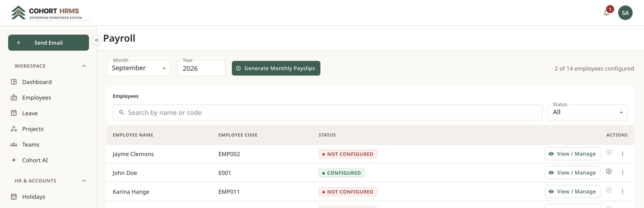
Task: Click View / Manage for Jayme Clemons
Action: [x=572, y=154]
